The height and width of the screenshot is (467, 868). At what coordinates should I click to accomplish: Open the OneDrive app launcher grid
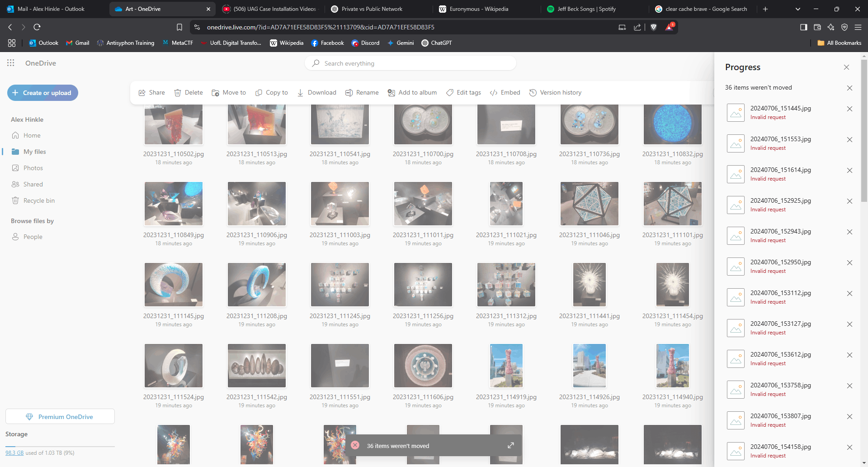pos(11,63)
